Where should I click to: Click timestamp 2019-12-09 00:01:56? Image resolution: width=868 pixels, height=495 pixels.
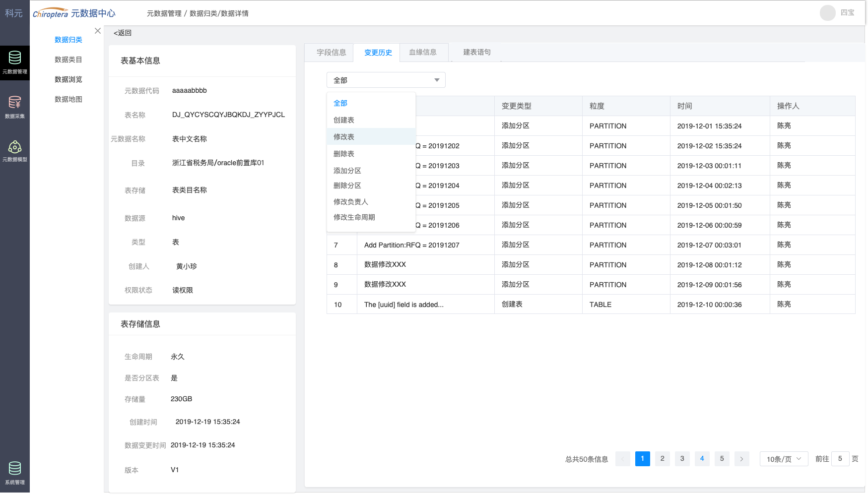(710, 285)
